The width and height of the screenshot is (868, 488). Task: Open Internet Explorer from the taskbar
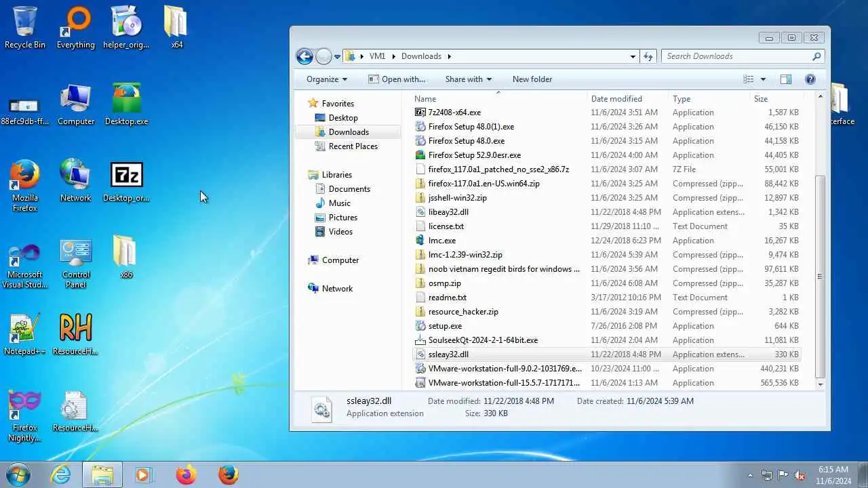[61, 474]
